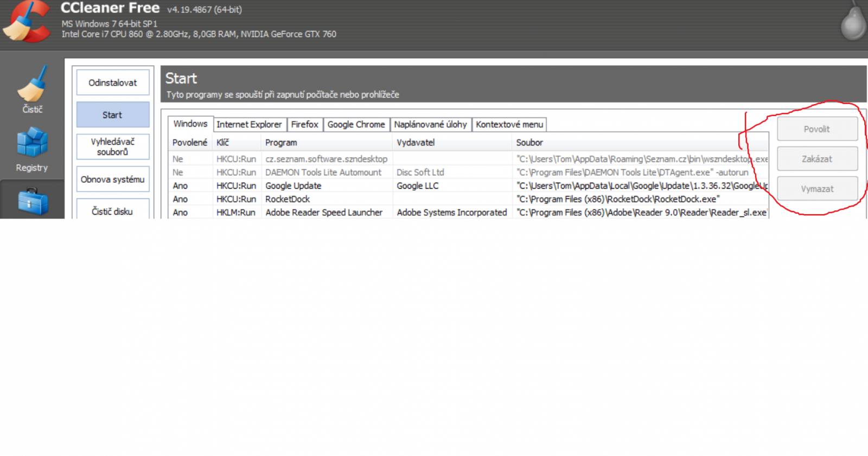868x456 pixels.
Task: Switch to the Internet Explorer tab
Action: (250, 125)
